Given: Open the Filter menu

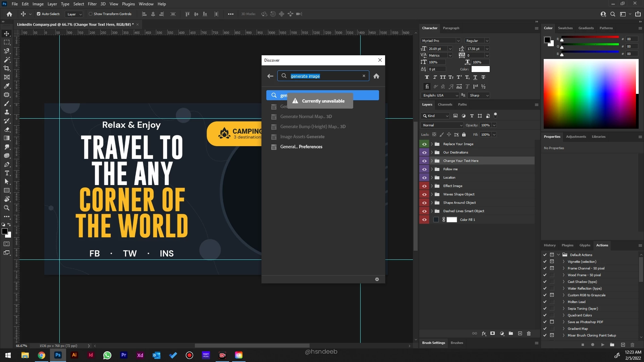Looking at the screenshot, I should pyautogui.click(x=92, y=4).
